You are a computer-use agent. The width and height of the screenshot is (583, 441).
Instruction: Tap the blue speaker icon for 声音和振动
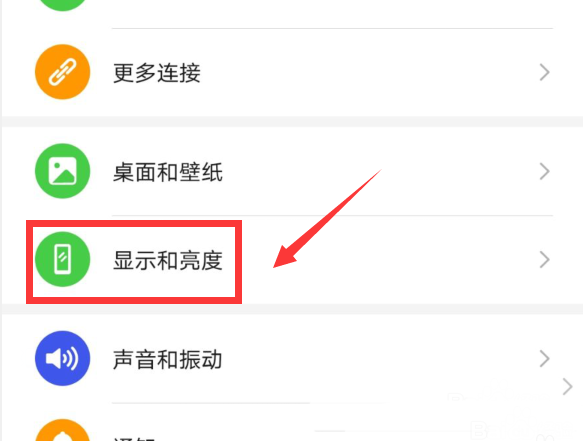(62, 358)
